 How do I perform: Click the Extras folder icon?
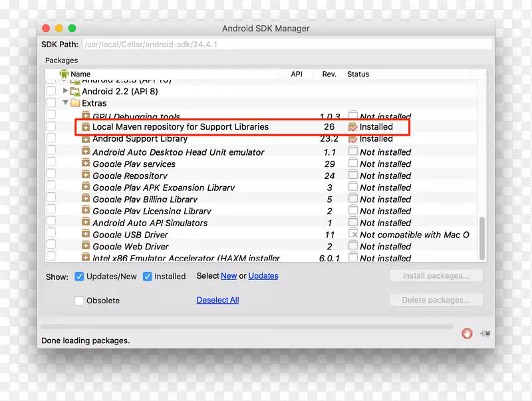[x=74, y=103]
